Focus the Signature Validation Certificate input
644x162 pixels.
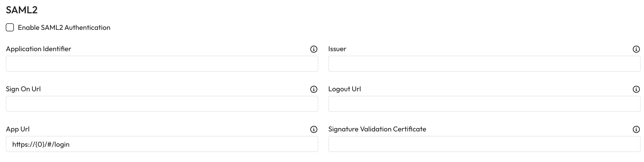point(484,144)
